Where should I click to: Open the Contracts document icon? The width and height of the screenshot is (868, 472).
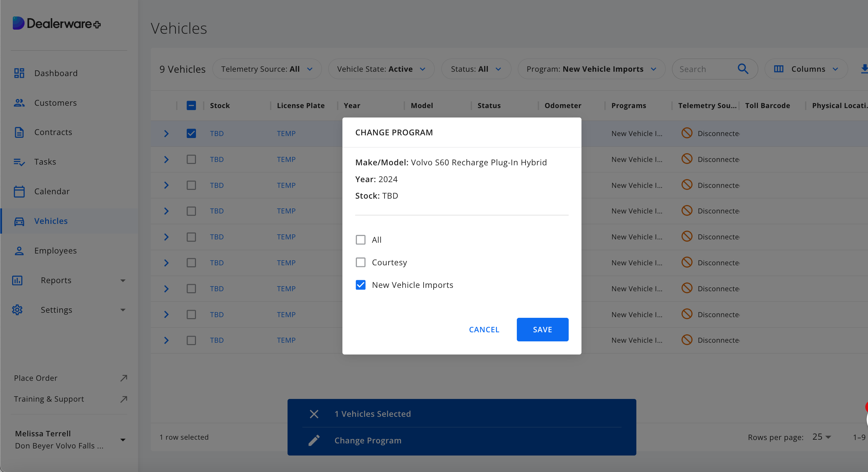tap(19, 132)
